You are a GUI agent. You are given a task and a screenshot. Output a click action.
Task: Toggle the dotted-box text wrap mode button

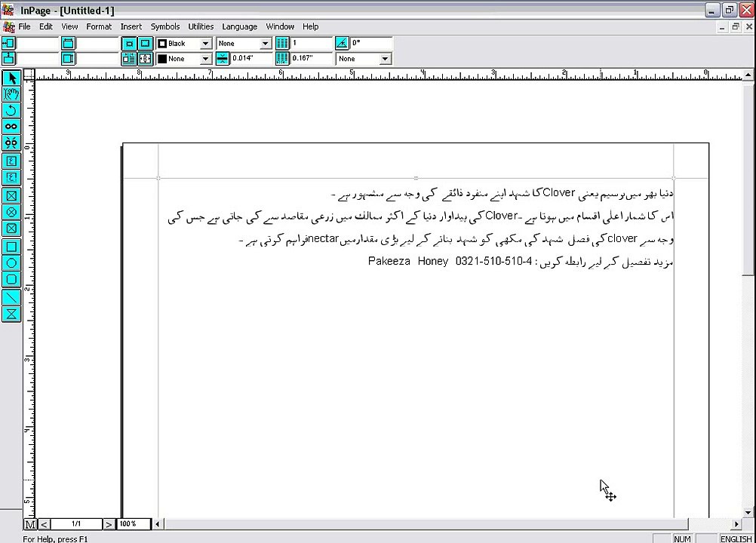click(145, 43)
